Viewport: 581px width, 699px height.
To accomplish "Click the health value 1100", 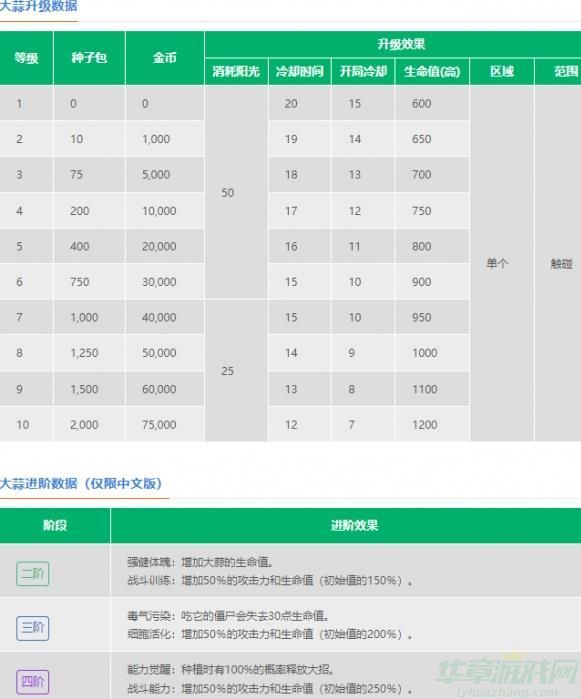I will tap(424, 389).
